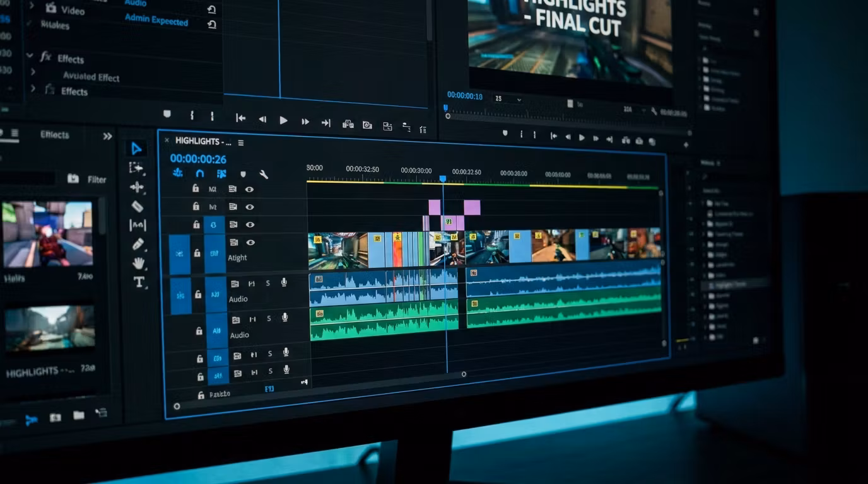Viewport: 868px width, 484px height.
Task: Switch to the Effects panel tab
Action: (x=55, y=134)
